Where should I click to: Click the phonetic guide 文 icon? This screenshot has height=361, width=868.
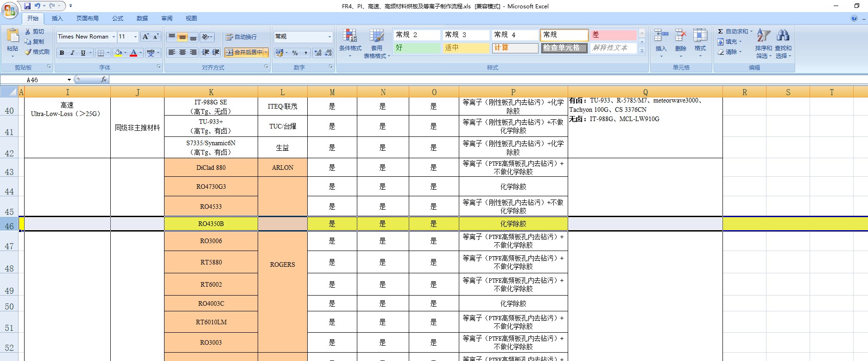pos(151,53)
